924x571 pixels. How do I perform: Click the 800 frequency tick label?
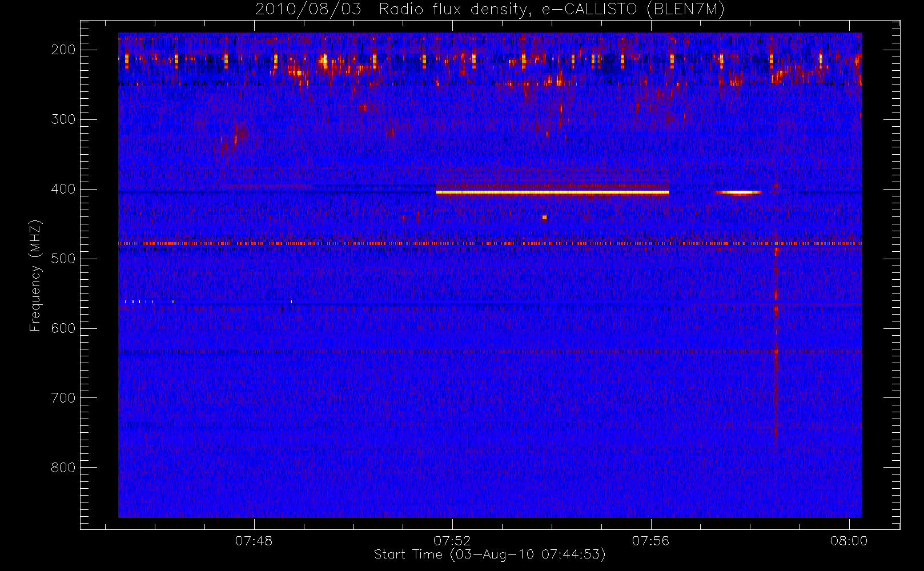pos(63,468)
